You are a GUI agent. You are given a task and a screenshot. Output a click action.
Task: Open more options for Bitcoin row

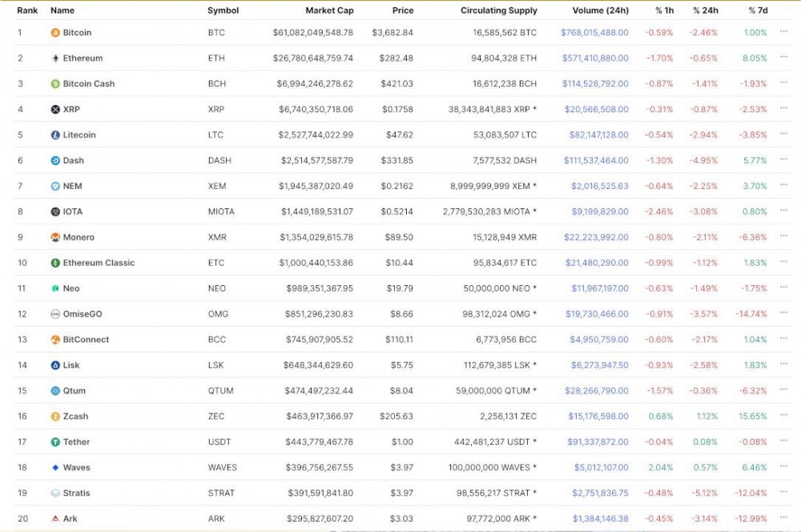[783, 31]
